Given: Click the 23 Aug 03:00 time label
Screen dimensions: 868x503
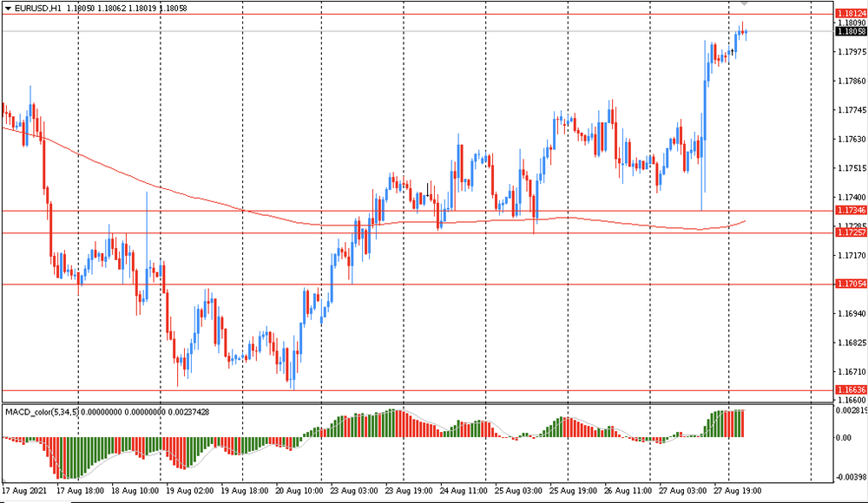Looking at the screenshot, I should point(354,491).
